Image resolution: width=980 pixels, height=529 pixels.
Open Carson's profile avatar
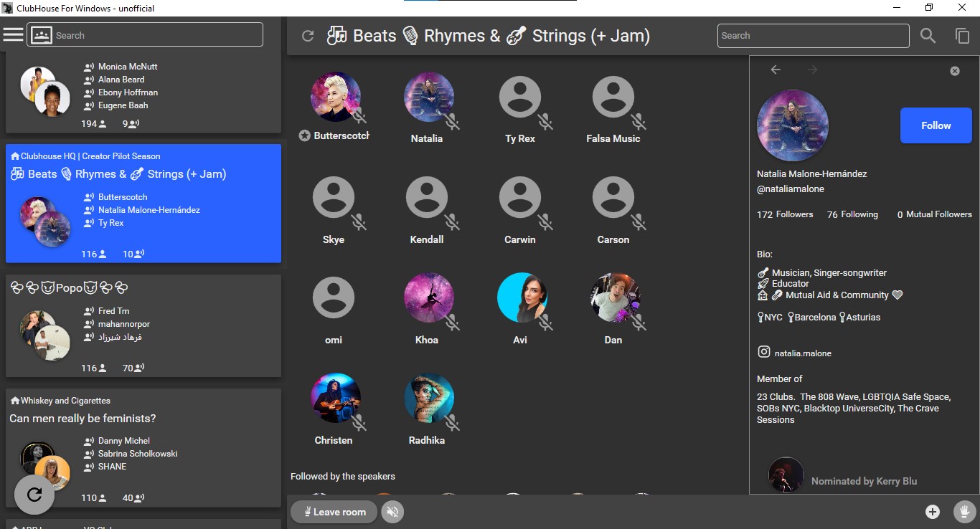point(613,197)
